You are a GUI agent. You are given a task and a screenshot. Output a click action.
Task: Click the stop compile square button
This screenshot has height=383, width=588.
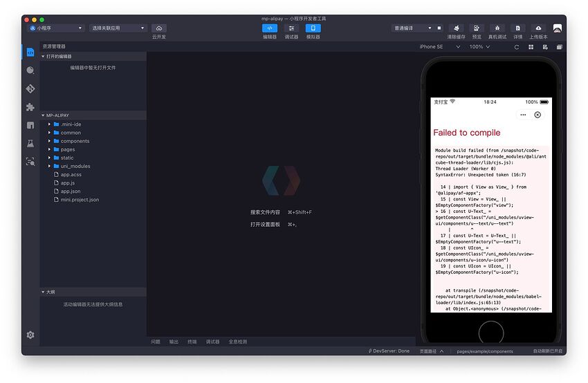pos(439,28)
